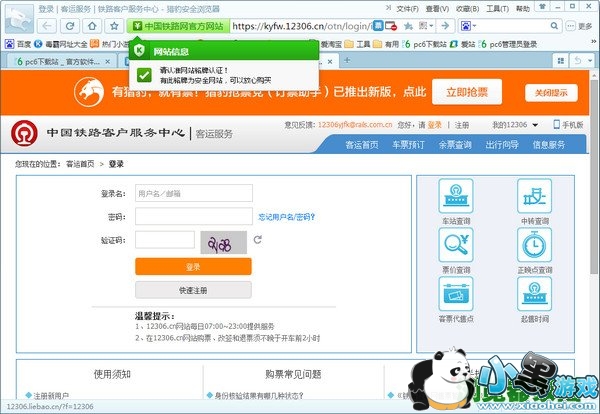600x414 pixels.
Task: Expand the 有用 bookmark folder
Action: point(386,44)
